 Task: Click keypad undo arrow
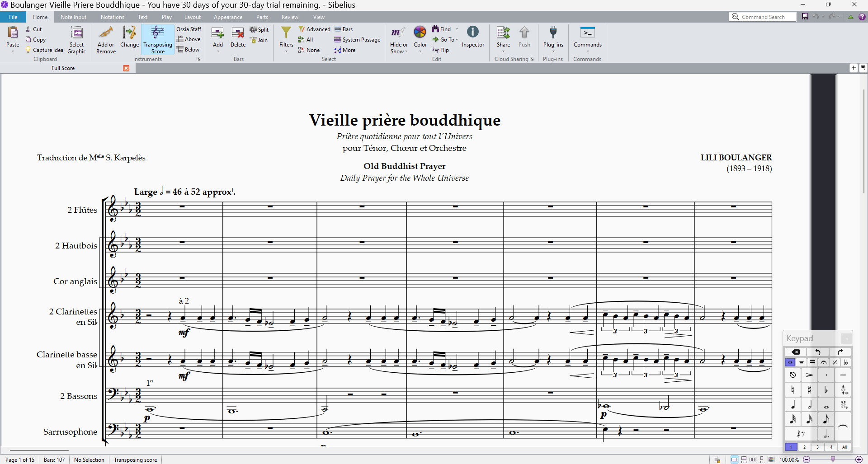818,352
